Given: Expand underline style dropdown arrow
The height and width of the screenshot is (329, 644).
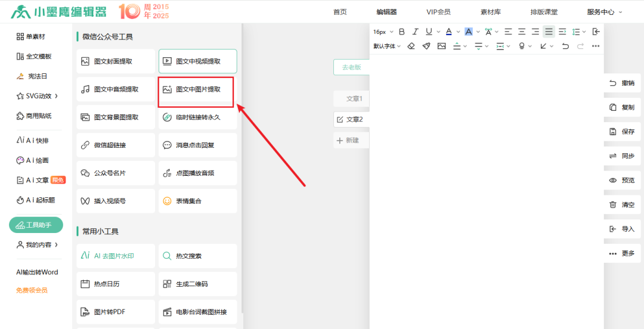Looking at the screenshot, I should pos(438,32).
